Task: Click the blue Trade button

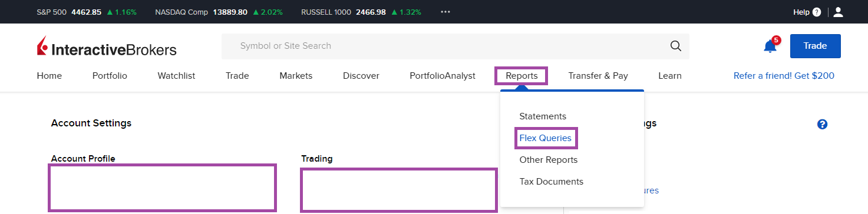Action: [x=816, y=46]
